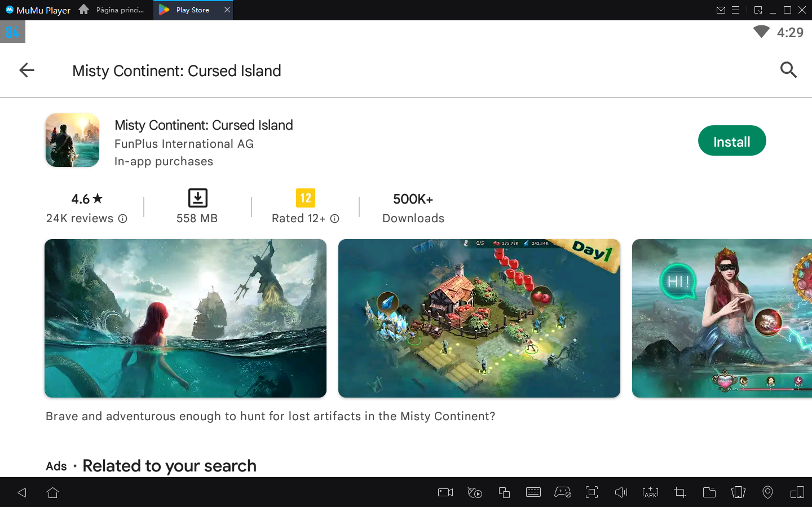Viewport: 812px width, 507px height.
Task: Tap the Wi-Fi status icon
Action: (x=761, y=32)
